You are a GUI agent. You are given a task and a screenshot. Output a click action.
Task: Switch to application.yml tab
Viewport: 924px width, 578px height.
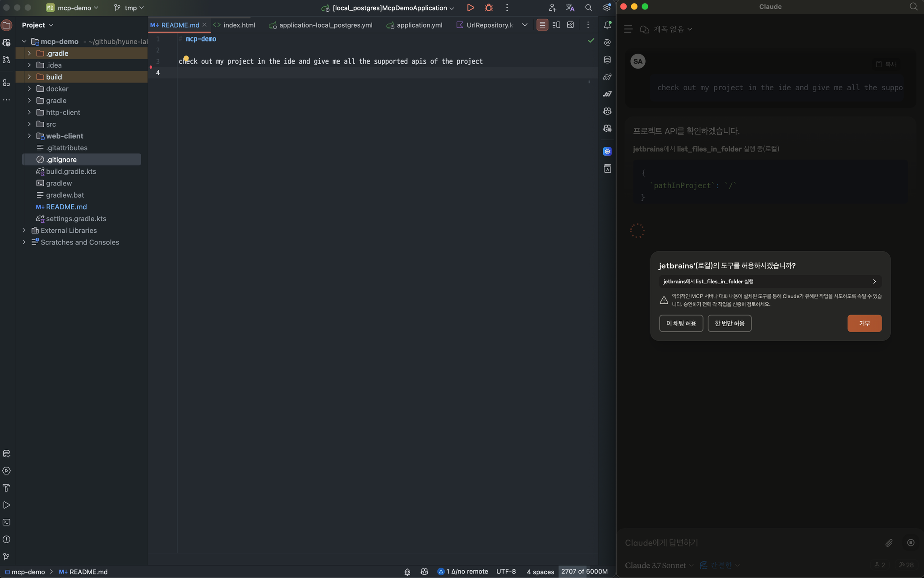click(414, 25)
